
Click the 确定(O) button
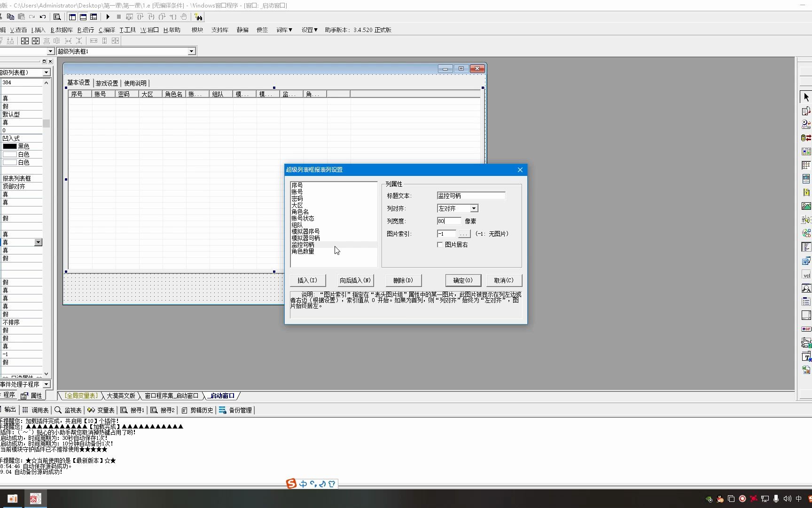pos(463,280)
